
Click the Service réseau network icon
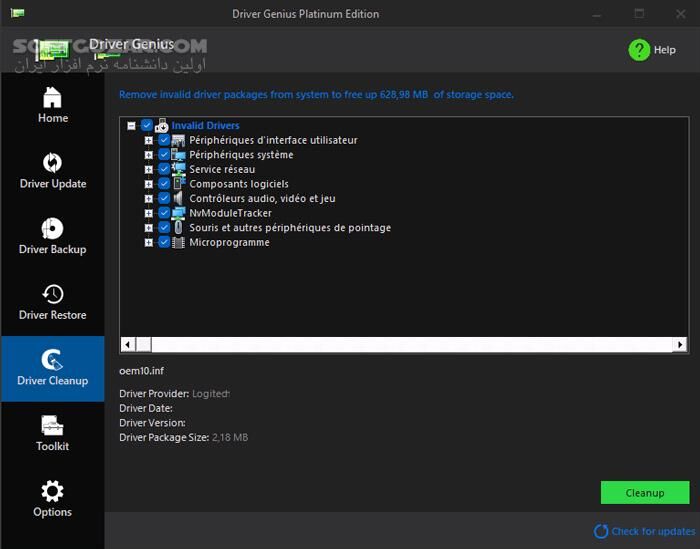pyautogui.click(x=179, y=169)
